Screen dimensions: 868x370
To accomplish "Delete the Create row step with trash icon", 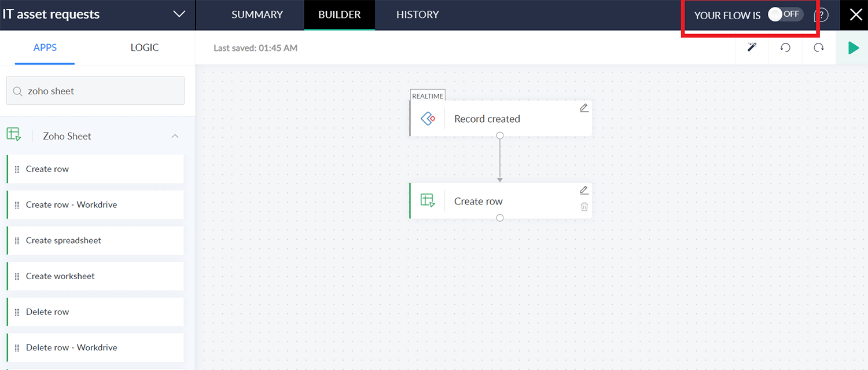I will (x=584, y=207).
